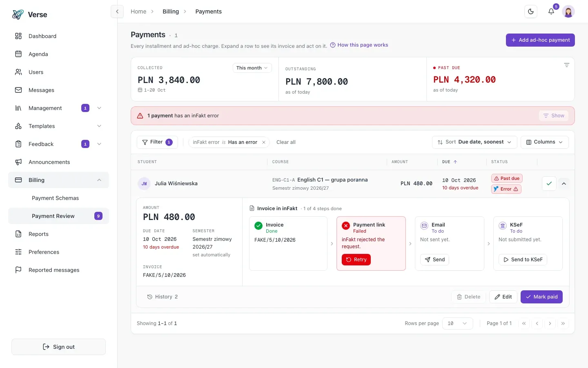588x368 pixels.
Task: Expand the Feedback menu chevron
Action: (x=99, y=144)
